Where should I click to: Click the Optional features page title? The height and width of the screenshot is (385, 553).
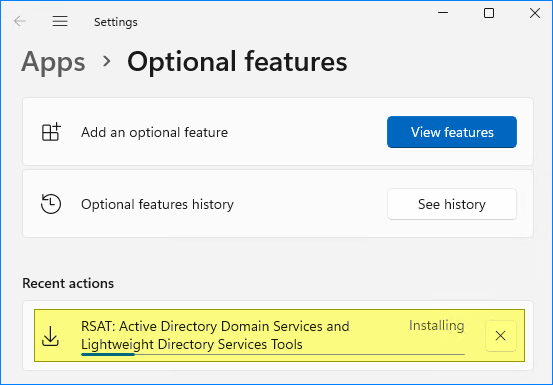point(237,62)
